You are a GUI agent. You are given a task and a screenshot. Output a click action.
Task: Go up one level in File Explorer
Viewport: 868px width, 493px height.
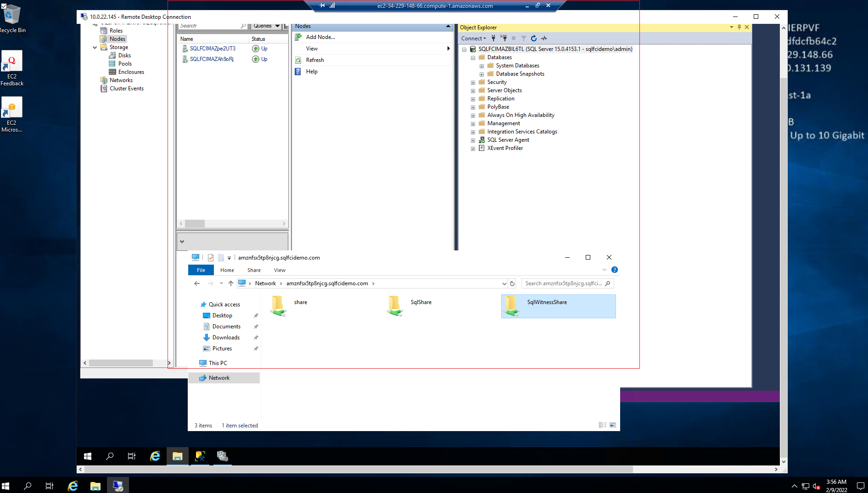point(231,283)
